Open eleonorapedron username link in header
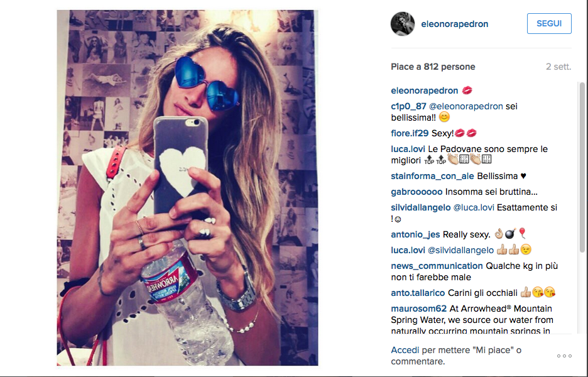This screenshot has height=377, width=588. (x=454, y=24)
